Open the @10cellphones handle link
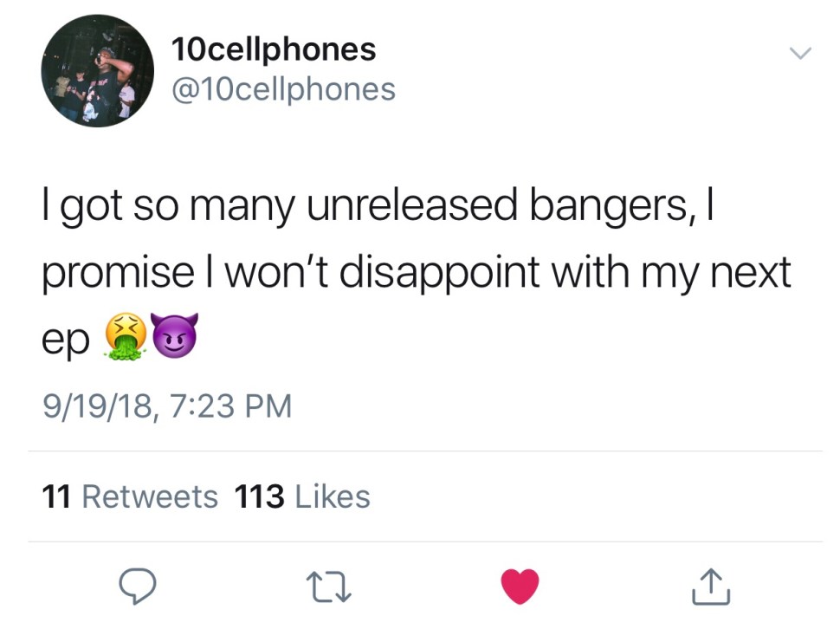The width and height of the screenshot is (840, 629). pyautogui.click(x=284, y=88)
